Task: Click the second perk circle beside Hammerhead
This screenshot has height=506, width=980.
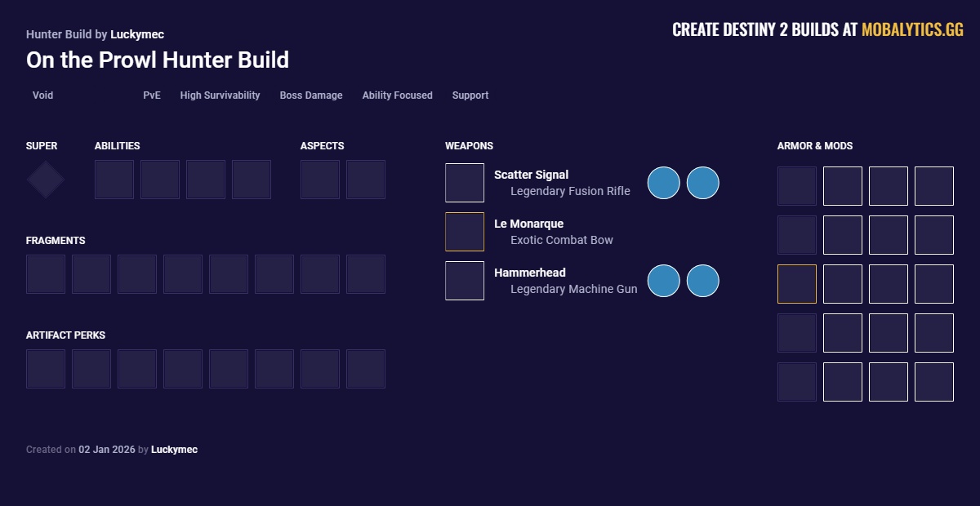Action: pos(703,281)
